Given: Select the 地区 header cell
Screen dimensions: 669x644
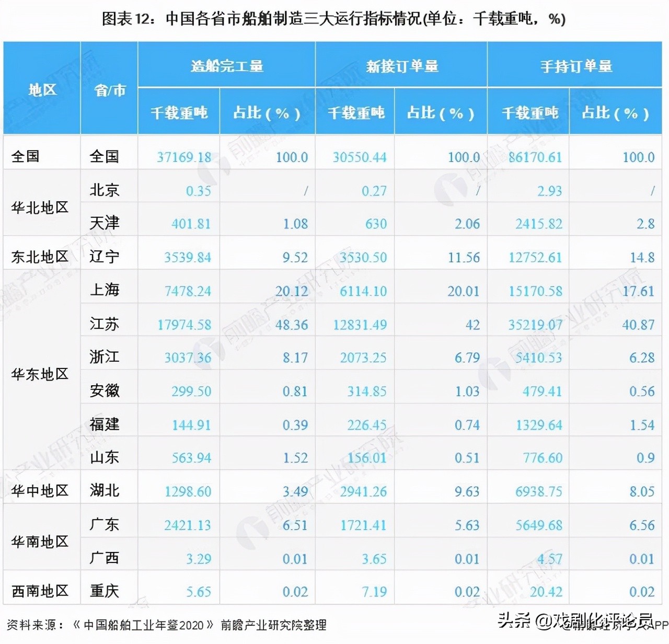Looking at the screenshot, I should coord(41,89).
